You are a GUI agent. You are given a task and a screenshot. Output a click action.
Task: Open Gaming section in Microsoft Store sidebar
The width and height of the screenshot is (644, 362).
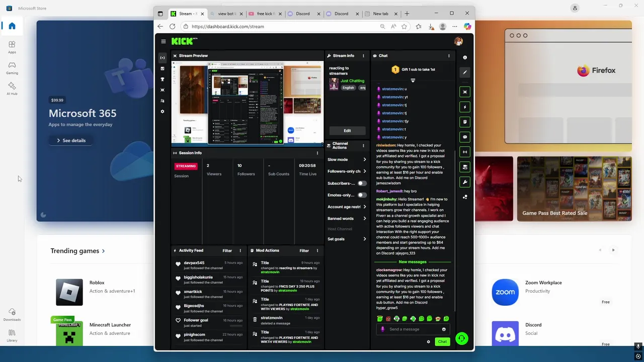12,68
